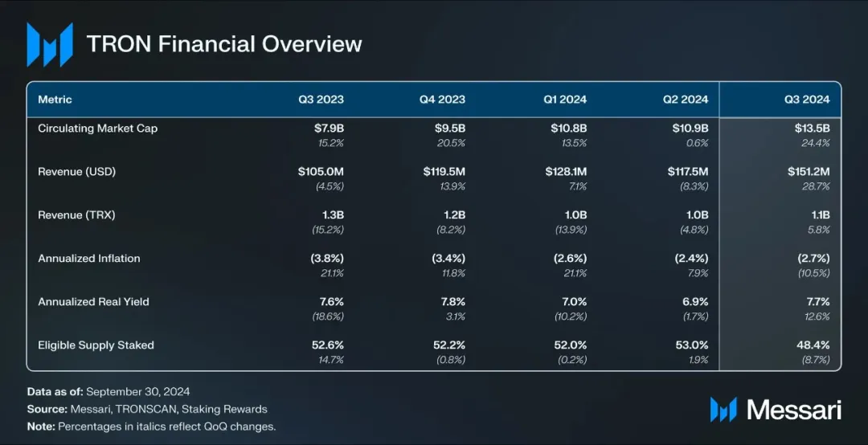Click the '$117.5M' revenue value

point(688,172)
